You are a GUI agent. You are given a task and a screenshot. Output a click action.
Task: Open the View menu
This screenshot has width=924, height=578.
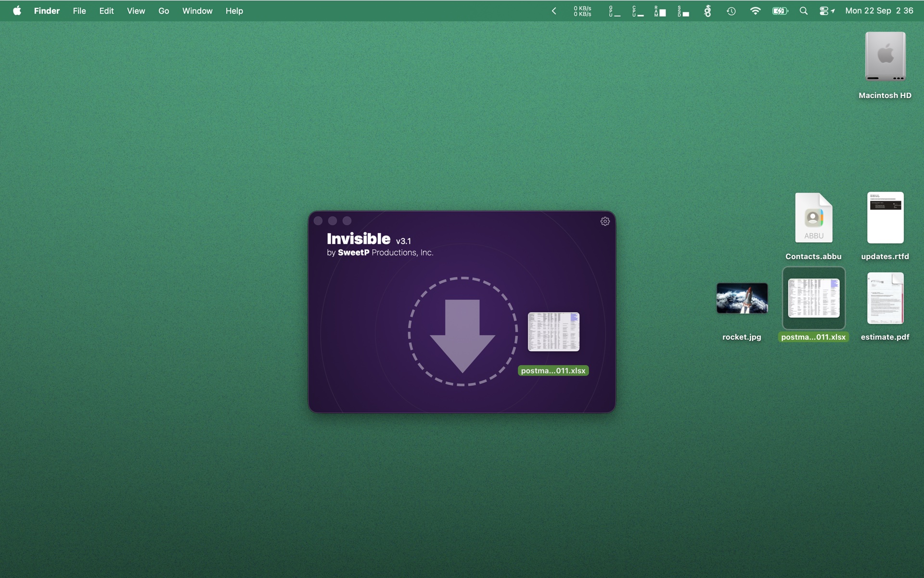(x=136, y=11)
